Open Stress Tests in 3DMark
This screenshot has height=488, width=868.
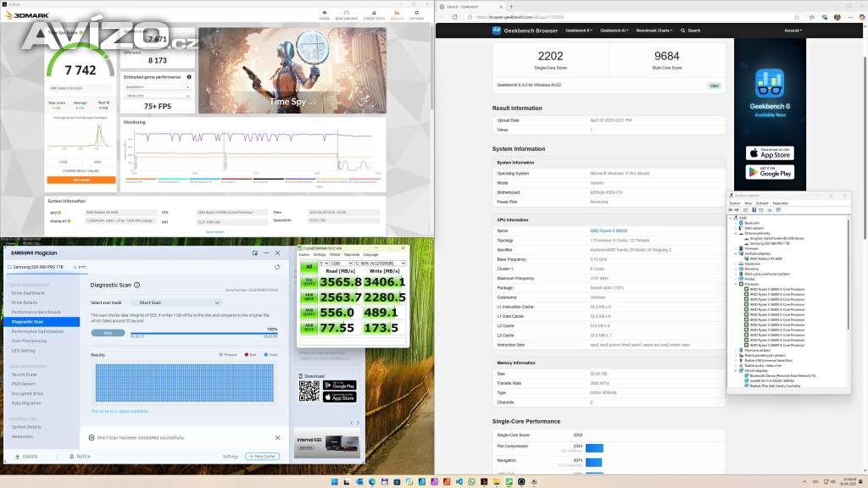374,15
